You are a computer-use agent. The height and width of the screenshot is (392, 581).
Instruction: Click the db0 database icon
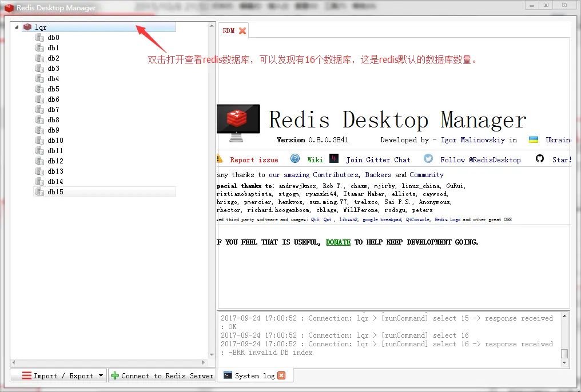tap(39, 37)
